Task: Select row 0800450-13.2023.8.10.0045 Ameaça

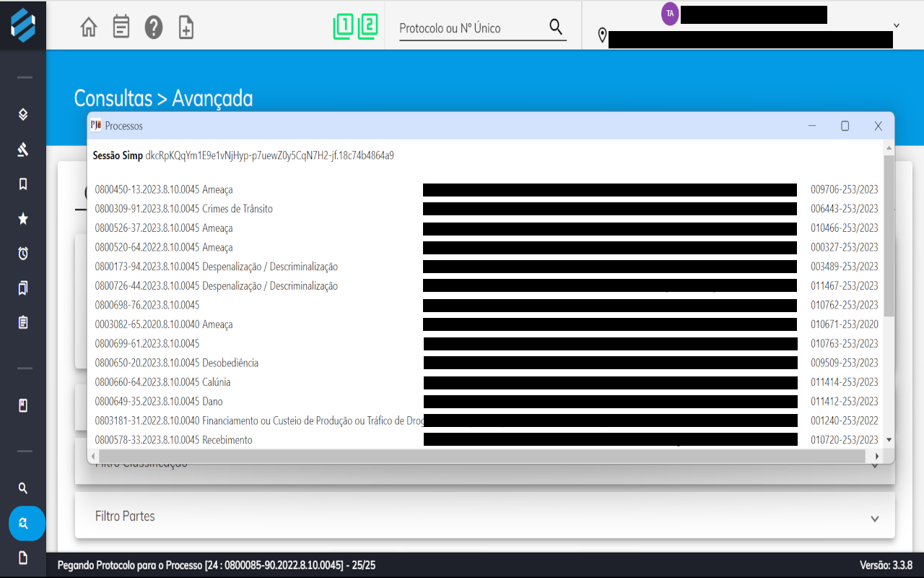Action: [x=487, y=190]
